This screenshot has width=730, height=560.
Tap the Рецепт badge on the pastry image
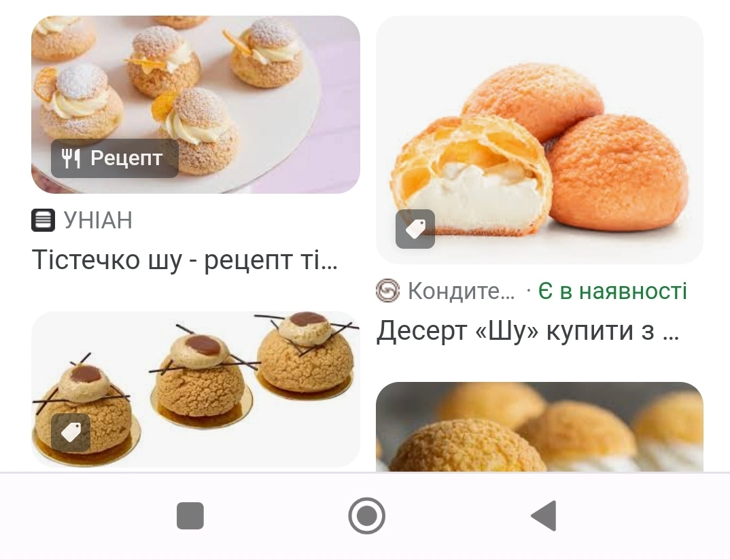tap(114, 158)
